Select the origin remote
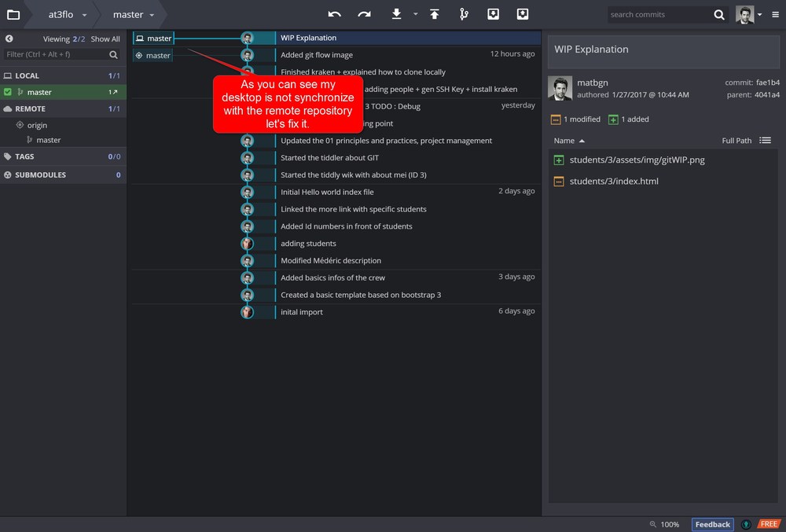786x532 pixels. click(37, 125)
